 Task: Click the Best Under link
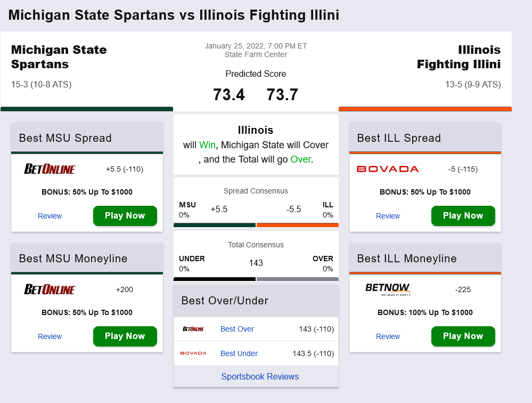coord(239,353)
